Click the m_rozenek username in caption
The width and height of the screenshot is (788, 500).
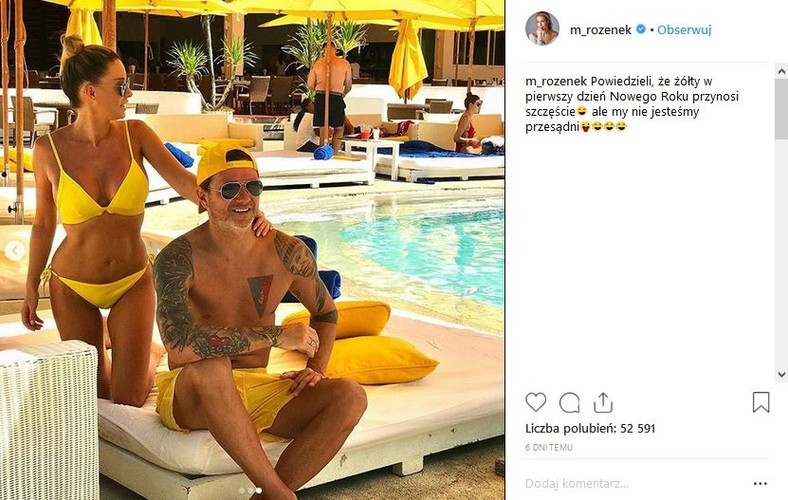coord(556,81)
